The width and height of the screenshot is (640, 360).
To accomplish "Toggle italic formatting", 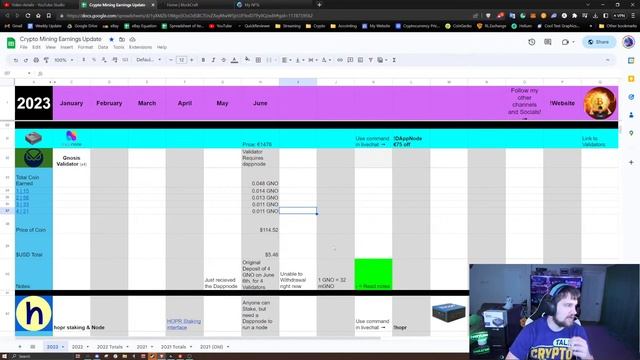I will point(213,60).
